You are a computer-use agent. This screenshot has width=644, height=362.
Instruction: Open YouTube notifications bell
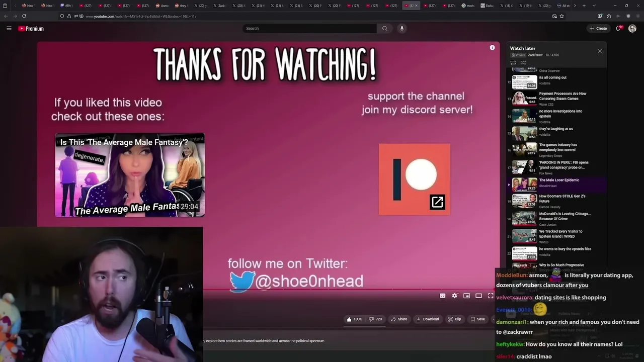(x=618, y=29)
